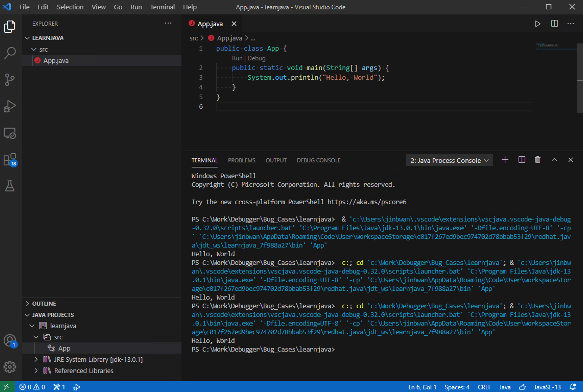583x392 pixels.
Task: Click the tools count status item
Action: tap(59, 387)
